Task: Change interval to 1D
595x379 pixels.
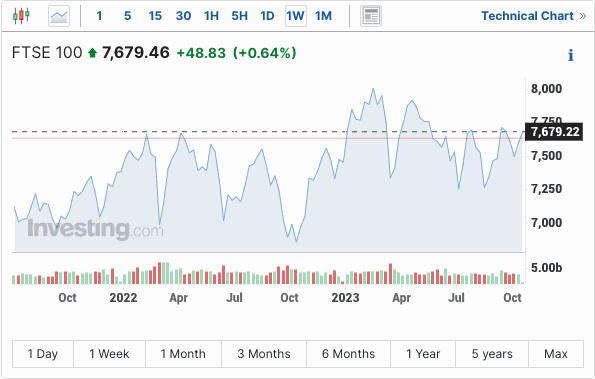Action: pyautogui.click(x=267, y=16)
